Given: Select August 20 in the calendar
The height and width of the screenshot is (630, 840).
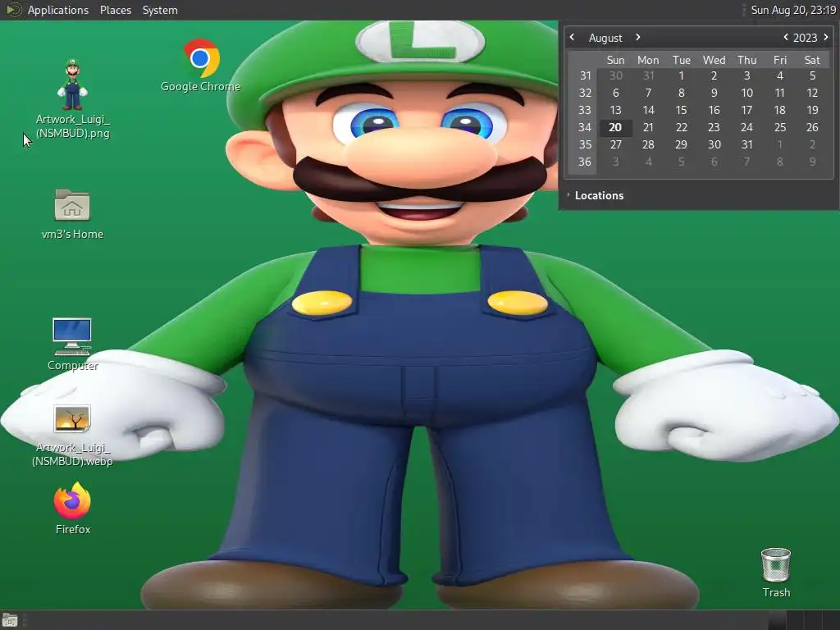Looking at the screenshot, I should (615, 127).
